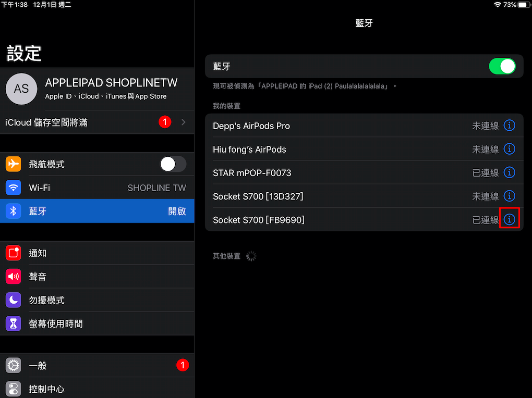
Task: Tap the 藍牙 page title
Action: [364, 23]
